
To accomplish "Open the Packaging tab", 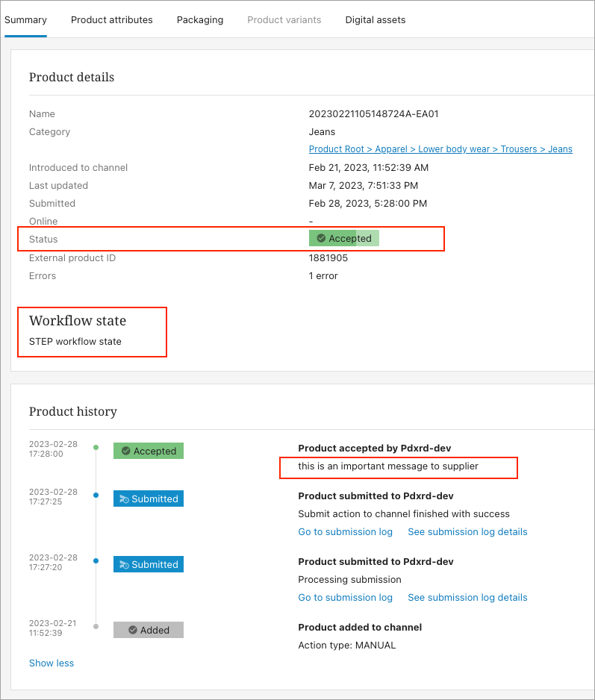I will pos(199,19).
